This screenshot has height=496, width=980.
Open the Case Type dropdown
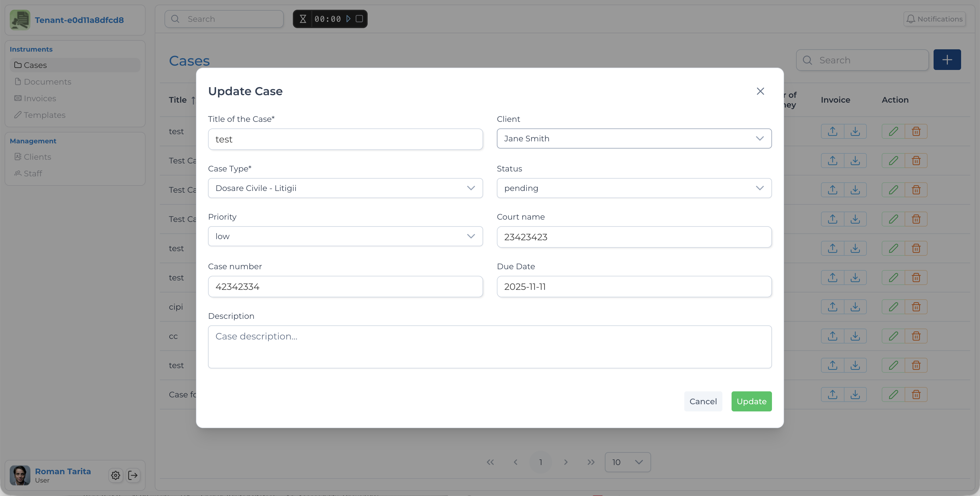pos(345,188)
